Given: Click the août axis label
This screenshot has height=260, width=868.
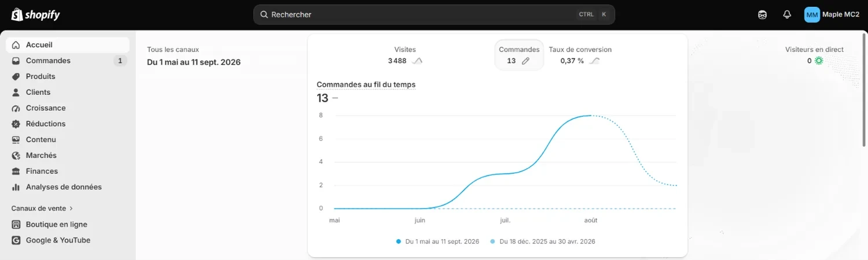Looking at the screenshot, I should tap(591, 220).
